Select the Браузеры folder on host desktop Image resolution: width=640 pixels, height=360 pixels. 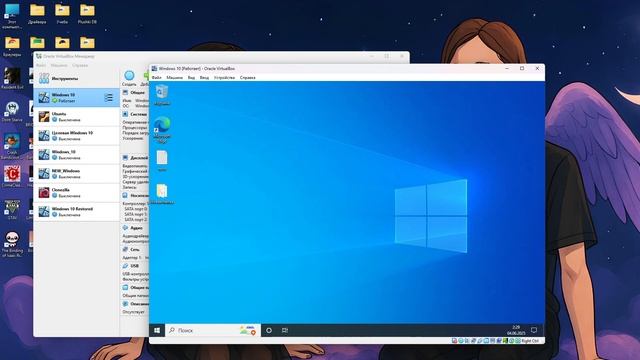(12, 47)
